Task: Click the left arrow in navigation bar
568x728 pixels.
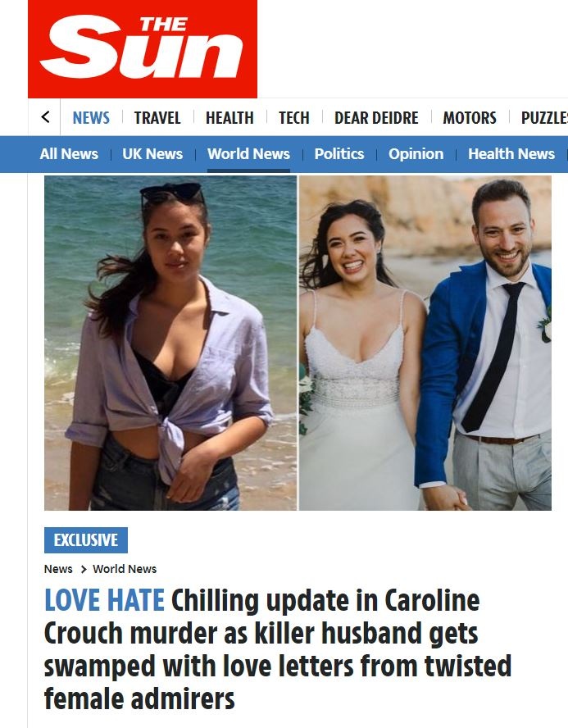Action: (x=45, y=117)
